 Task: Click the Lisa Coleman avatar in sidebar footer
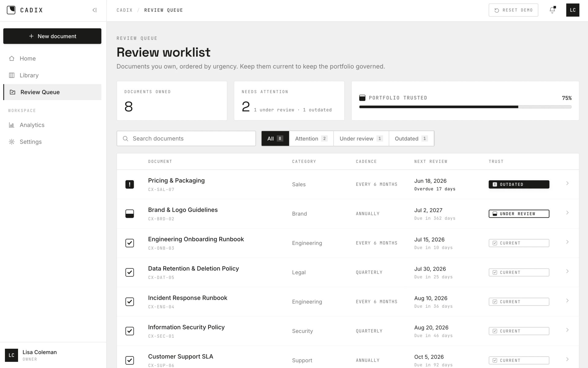point(11,355)
